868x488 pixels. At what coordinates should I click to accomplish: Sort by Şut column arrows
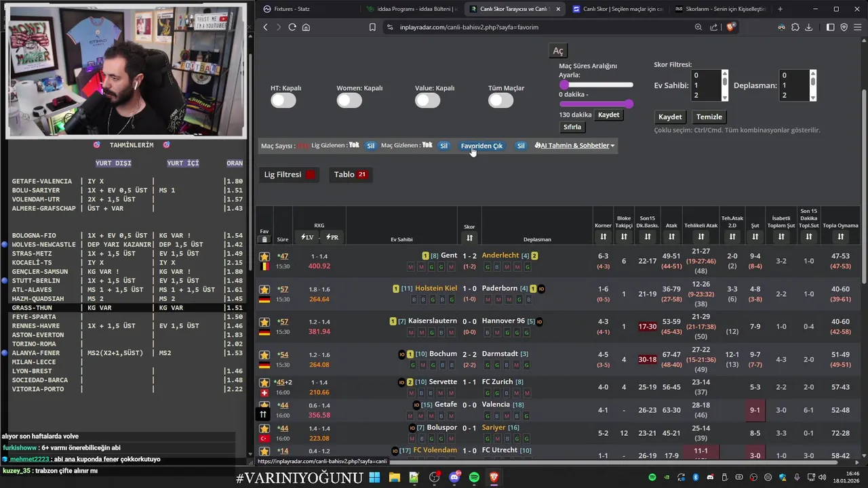click(755, 237)
